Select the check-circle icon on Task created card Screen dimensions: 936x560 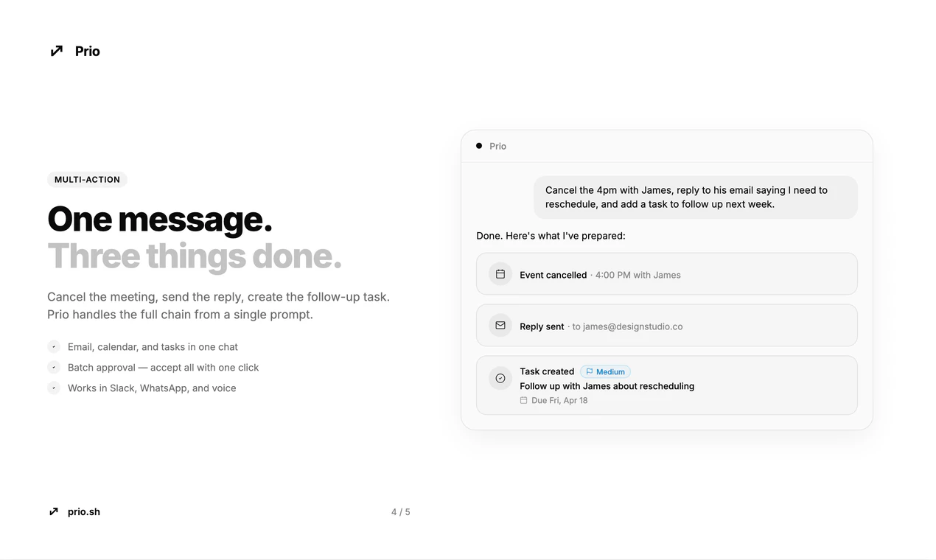(500, 378)
